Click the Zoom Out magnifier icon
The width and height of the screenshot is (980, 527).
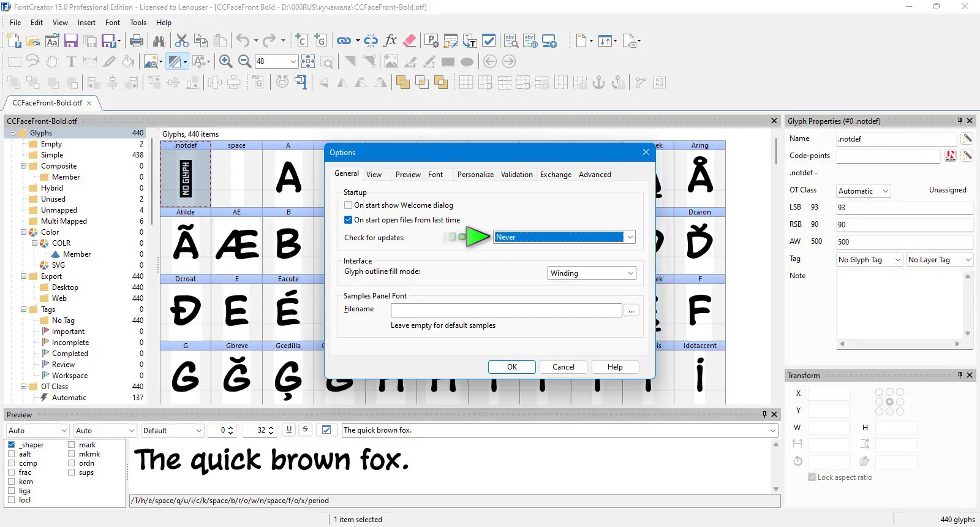[244, 61]
